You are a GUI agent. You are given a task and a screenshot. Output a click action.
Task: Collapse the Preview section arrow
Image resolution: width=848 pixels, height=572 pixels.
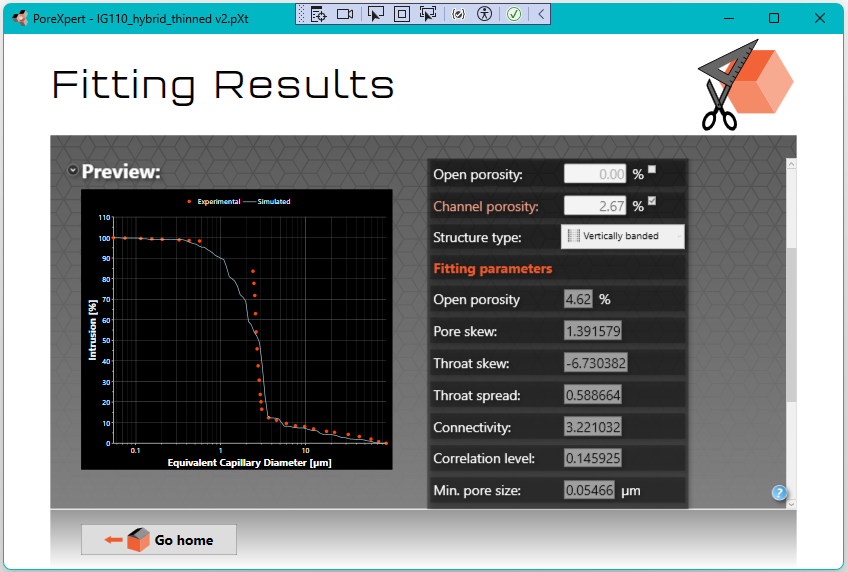point(73,171)
